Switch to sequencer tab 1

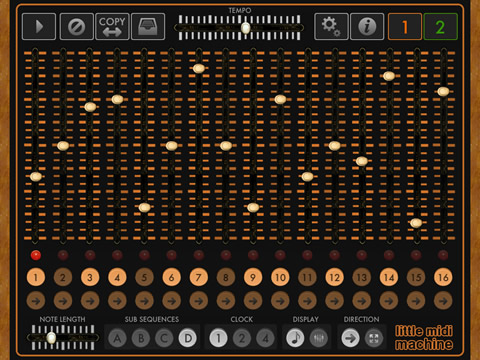point(405,27)
